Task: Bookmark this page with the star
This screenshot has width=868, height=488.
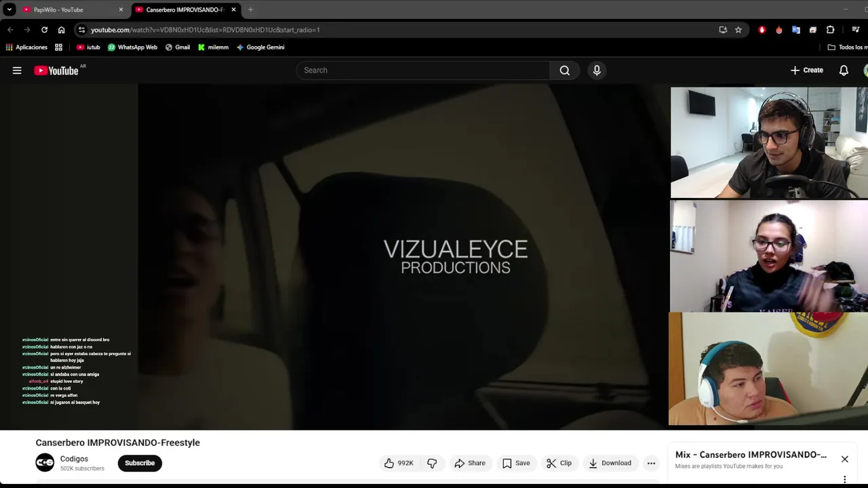Action: [738, 30]
